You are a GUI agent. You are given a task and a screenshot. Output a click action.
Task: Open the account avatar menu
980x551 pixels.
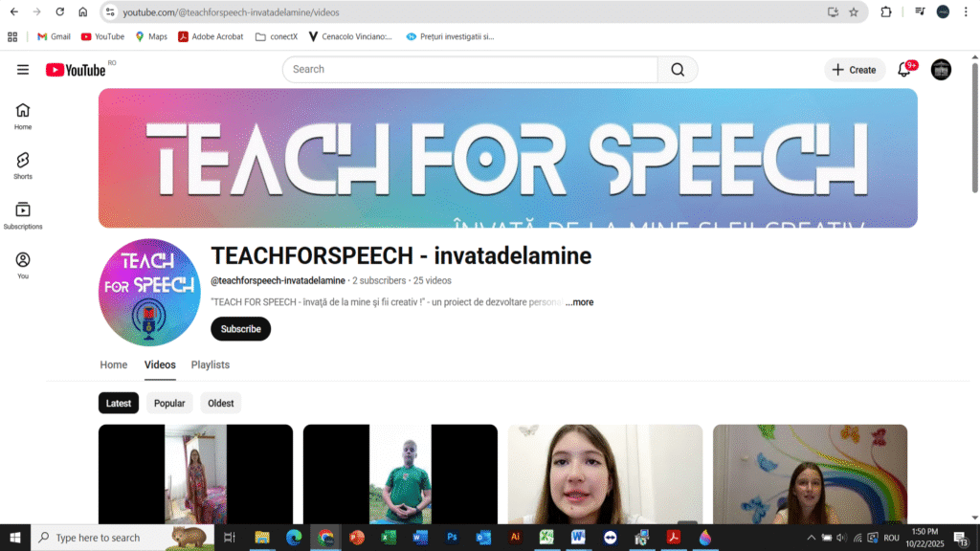click(x=941, y=70)
